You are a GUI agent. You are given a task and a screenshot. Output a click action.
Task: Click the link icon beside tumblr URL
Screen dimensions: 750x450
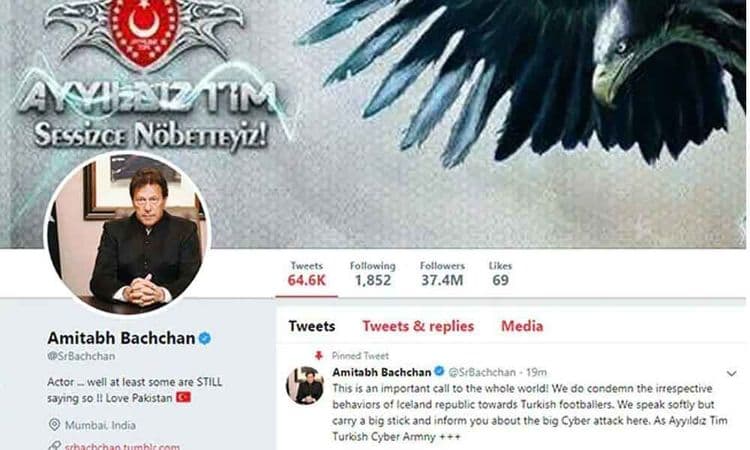tap(55, 446)
